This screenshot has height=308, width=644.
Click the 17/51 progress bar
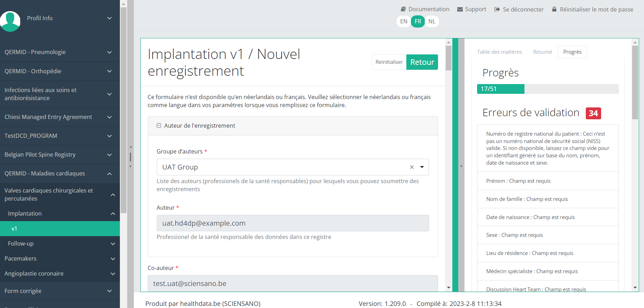[547, 89]
